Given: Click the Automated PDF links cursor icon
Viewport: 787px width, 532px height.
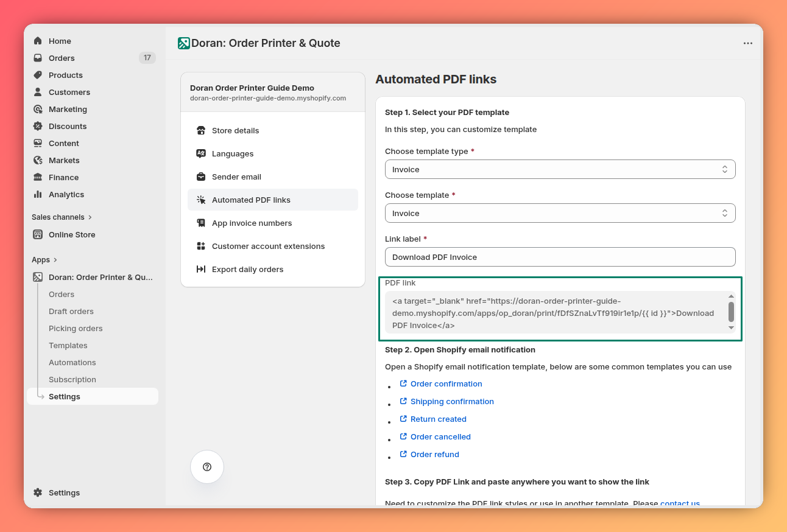Looking at the screenshot, I should click(x=201, y=200).
